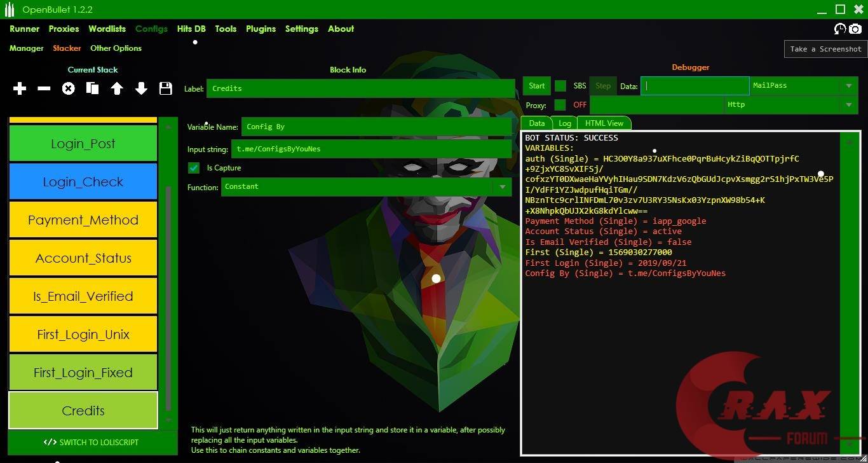Open the camera screenshot icon in title bar
Screen dimensions: 868x463
coord(855,29)
